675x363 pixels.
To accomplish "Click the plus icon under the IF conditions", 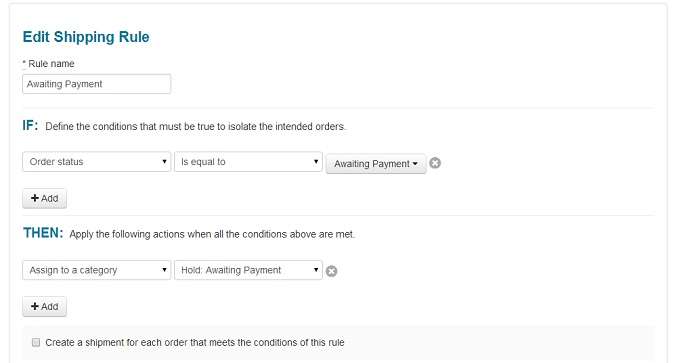I will coord(35,198).
